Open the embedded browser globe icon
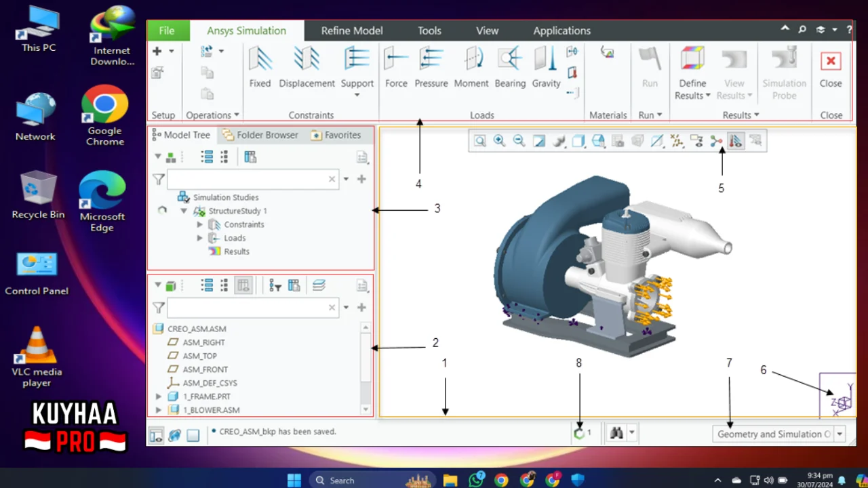The width and height of the screenshot is (868, 488). 174,435
